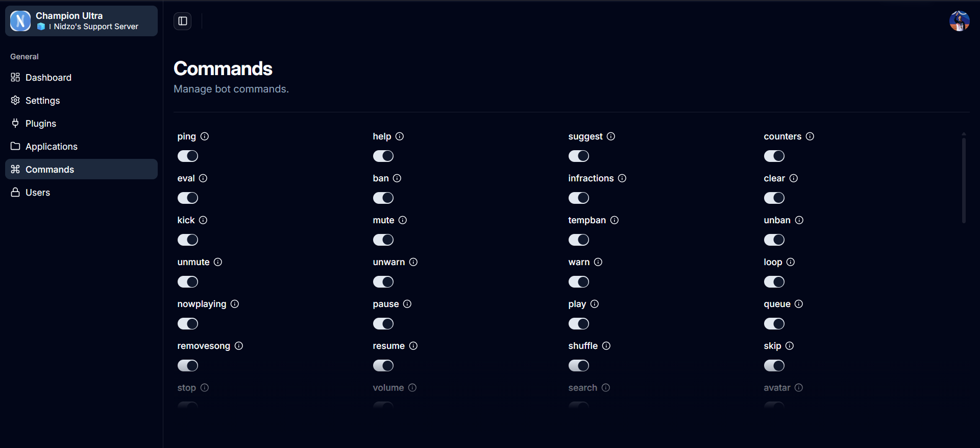Viewport: 980px width, 448px height.
Task: Switch off the queue command
Action: coord(774,323)
